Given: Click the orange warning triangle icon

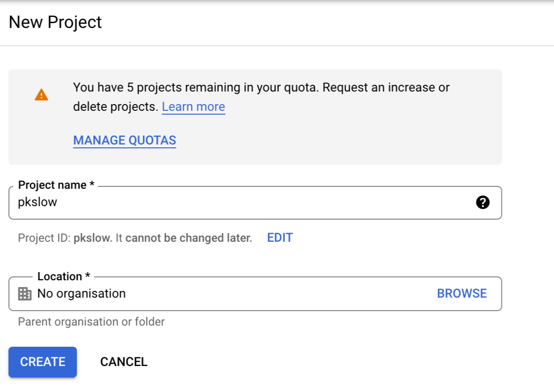Looking at the screenshot, I should click(x=41, y=95).
